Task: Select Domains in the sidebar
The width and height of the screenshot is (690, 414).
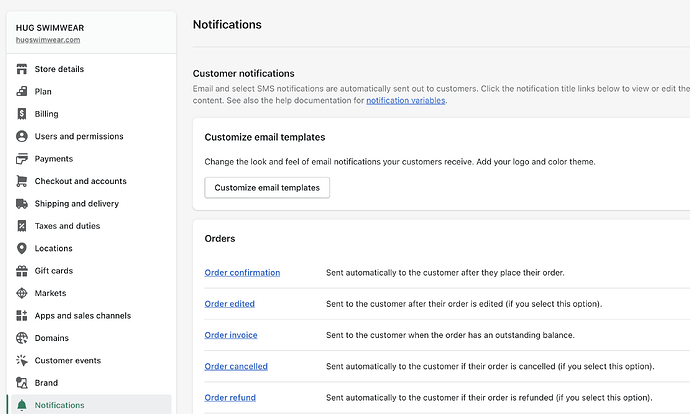Action: point(52,338)
